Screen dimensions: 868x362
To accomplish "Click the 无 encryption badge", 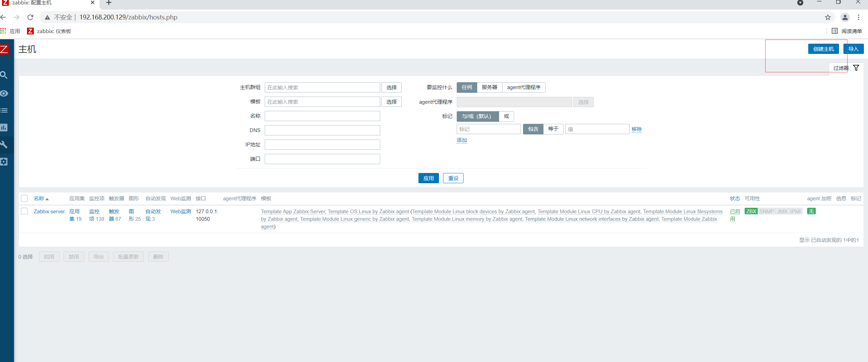I will coord(811,211).
